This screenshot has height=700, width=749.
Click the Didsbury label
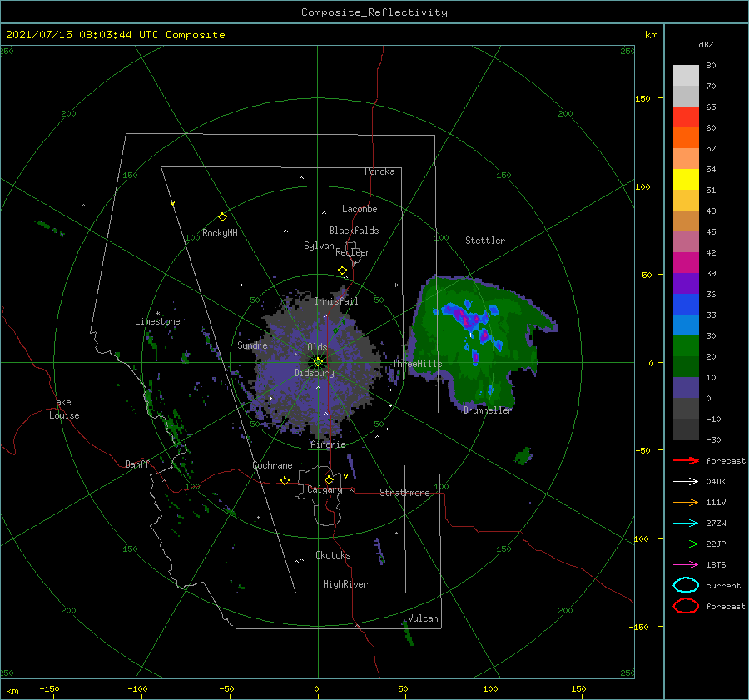click(314, 373)
